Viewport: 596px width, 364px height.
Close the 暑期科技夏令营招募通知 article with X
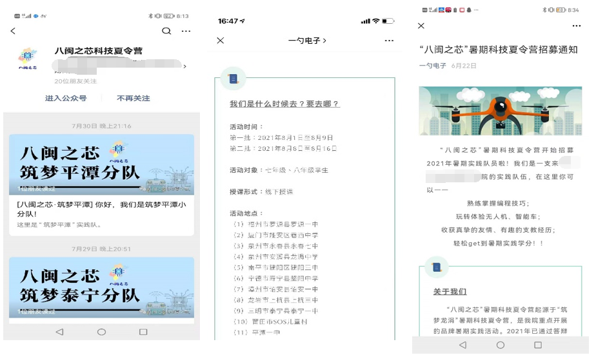click(x=421, y=26)
